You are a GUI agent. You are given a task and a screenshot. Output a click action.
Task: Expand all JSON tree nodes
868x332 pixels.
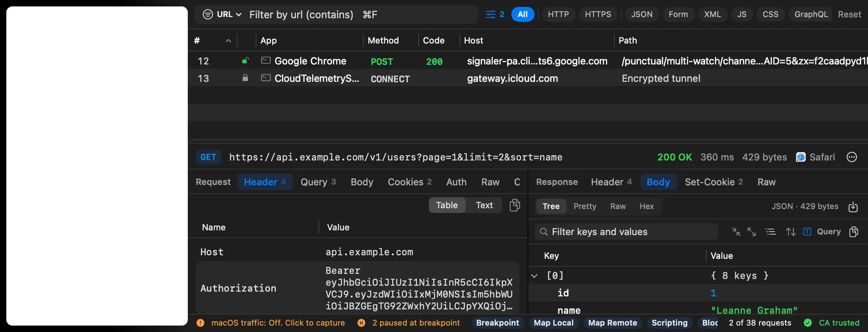tap(752, 232)
